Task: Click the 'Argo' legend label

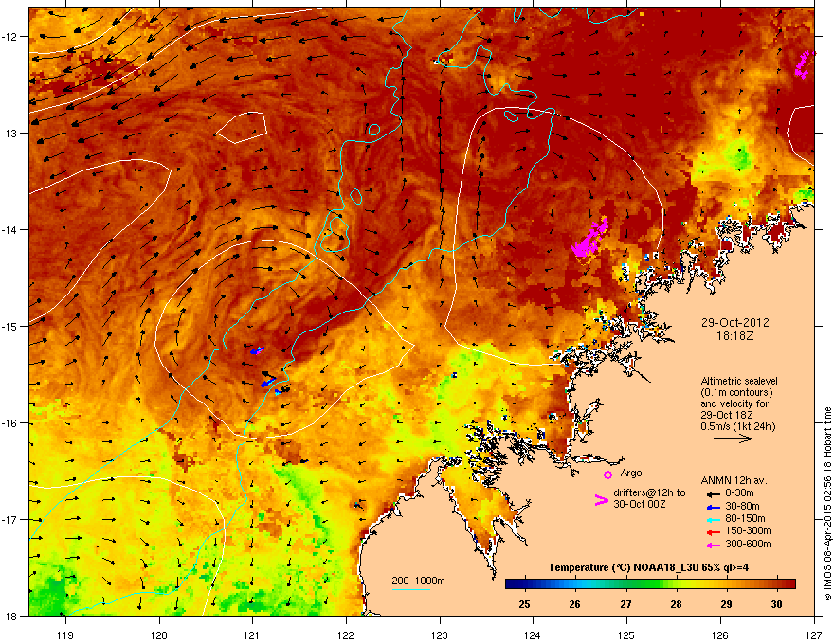Action: [631, 473]
